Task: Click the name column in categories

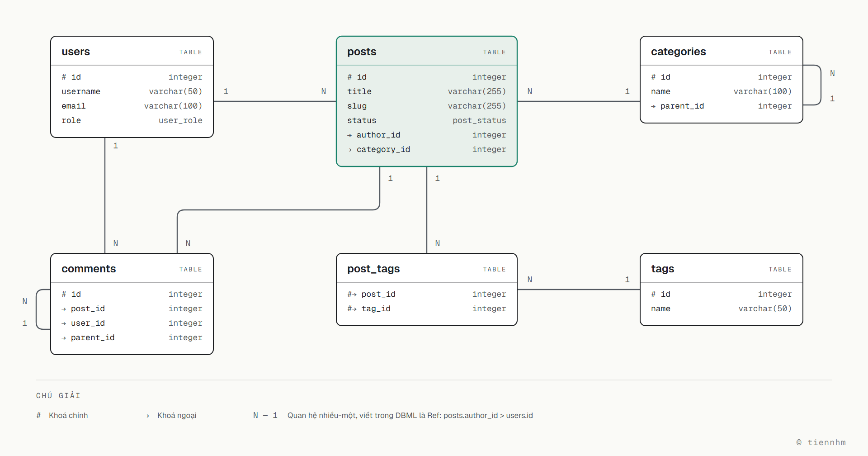Action: 661,91
